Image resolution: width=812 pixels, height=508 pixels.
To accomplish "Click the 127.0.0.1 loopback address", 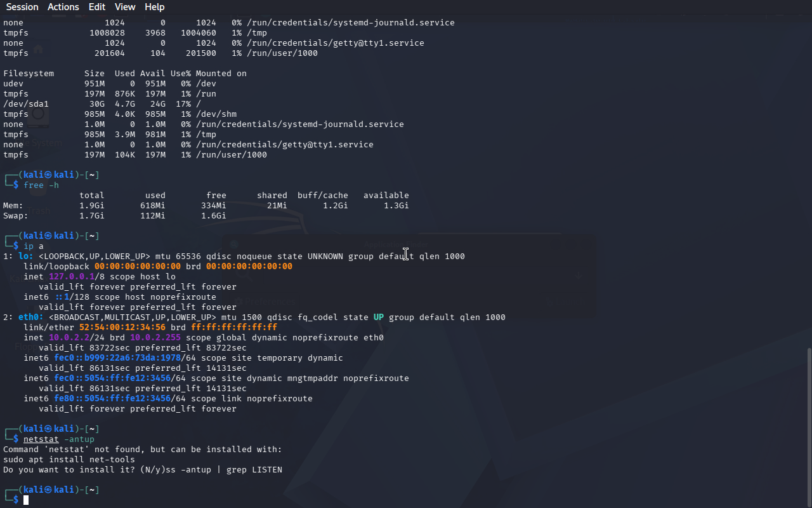I will click(x=72, y=277).
